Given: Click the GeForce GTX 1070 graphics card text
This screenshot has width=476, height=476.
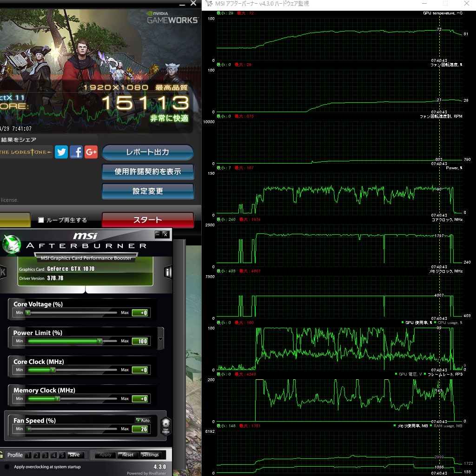Looking at the screenshot, I should coord(71,269).
